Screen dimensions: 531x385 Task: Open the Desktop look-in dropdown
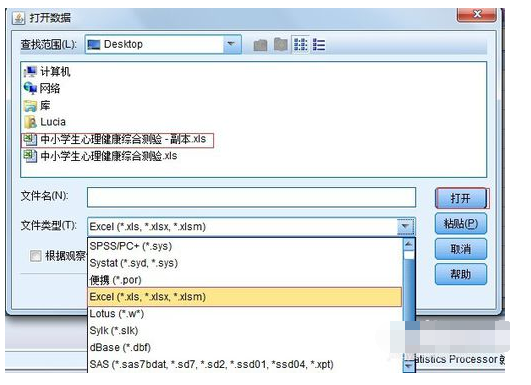click(231, 44)
